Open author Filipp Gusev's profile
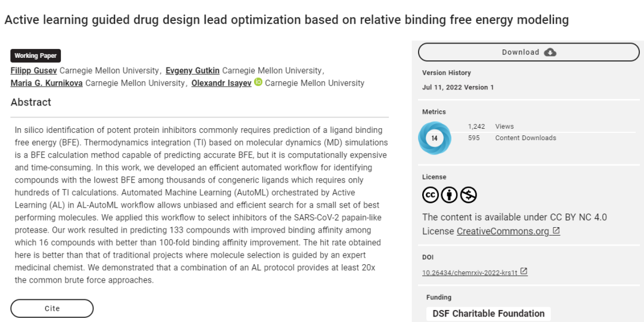The height and width of the screenshot is (322, 644). point(33,70)
